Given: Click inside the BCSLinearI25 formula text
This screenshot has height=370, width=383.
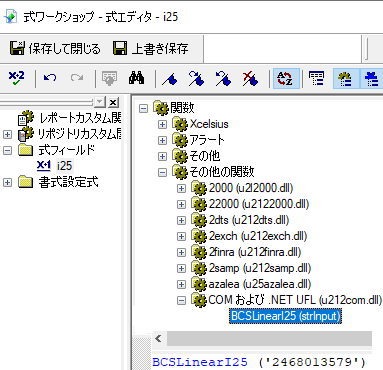Looking at the screenshot, I should coord(259,362).
